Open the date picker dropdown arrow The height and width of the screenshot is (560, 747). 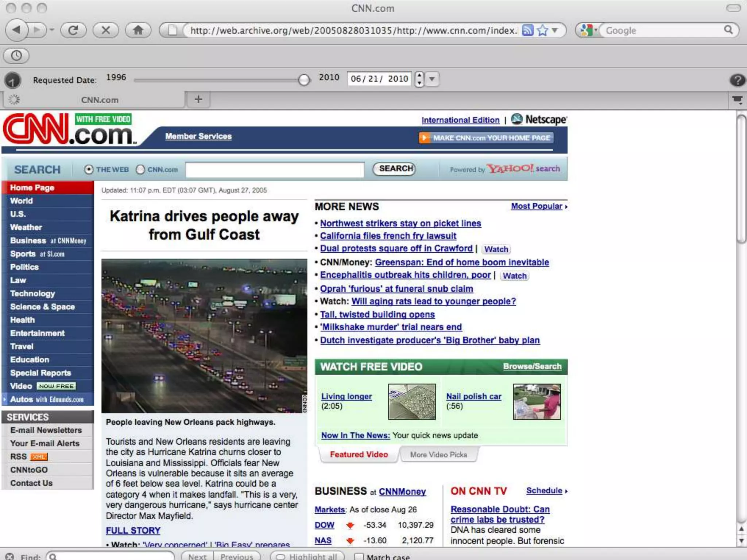(432, 79)
